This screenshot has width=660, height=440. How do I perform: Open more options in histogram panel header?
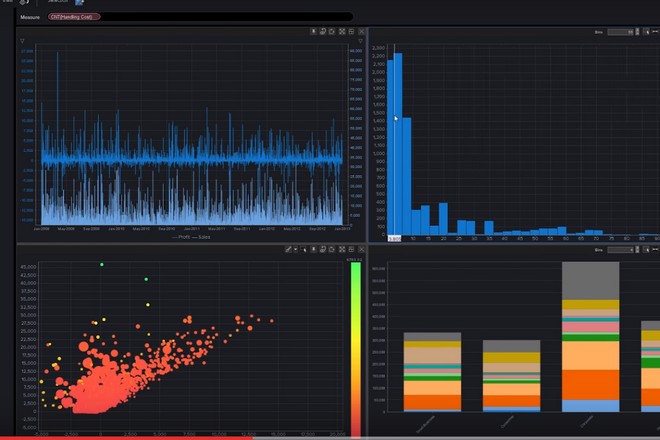pos(655,32)
